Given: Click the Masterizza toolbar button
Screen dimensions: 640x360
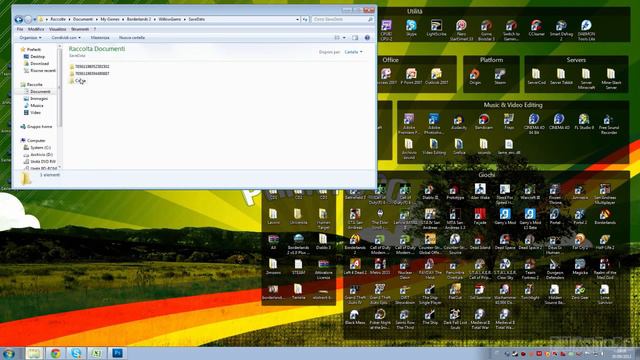Looking at the screenshot, I should (x=100, y=38).
